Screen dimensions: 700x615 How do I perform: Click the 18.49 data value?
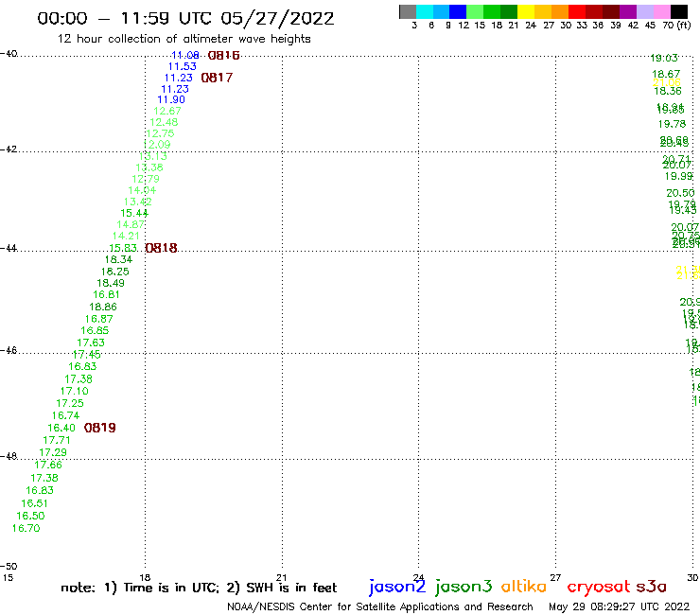click(x=111, y=283)
